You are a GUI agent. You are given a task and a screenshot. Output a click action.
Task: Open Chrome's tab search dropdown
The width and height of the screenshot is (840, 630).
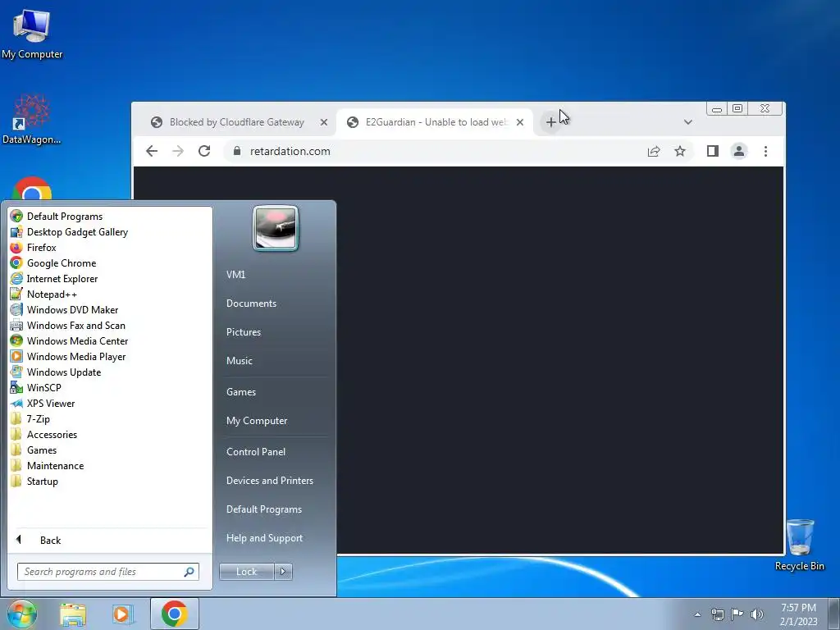[688, 122]
